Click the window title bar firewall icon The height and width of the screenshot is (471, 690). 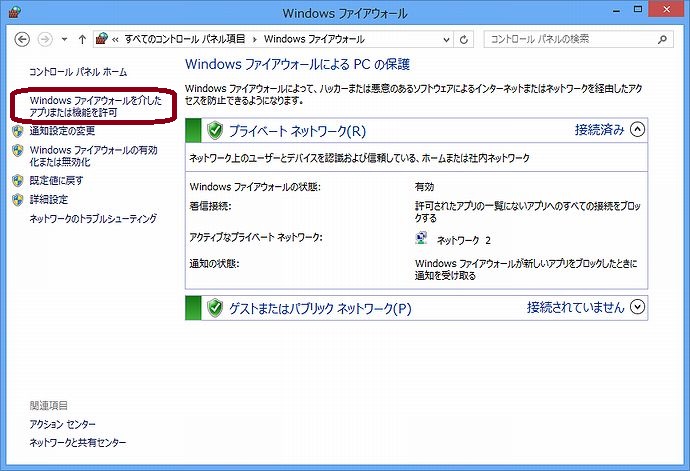point(15,12)
